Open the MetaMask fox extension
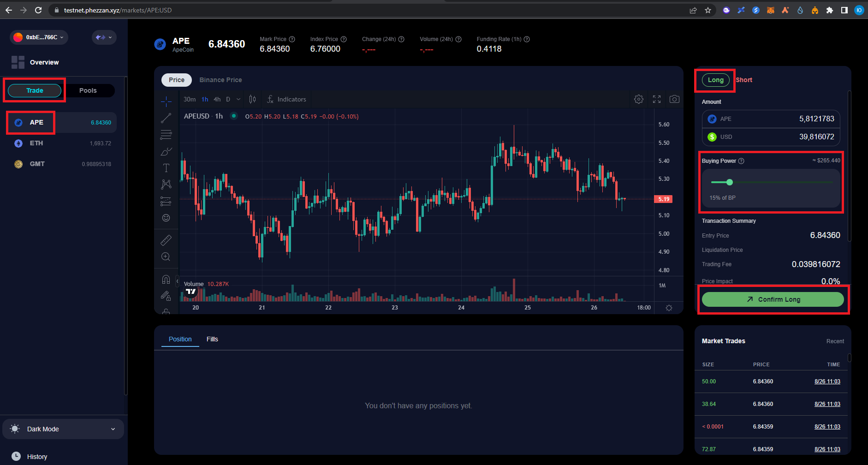This screenshot has width=868, height=465. (x=771, y=10)
